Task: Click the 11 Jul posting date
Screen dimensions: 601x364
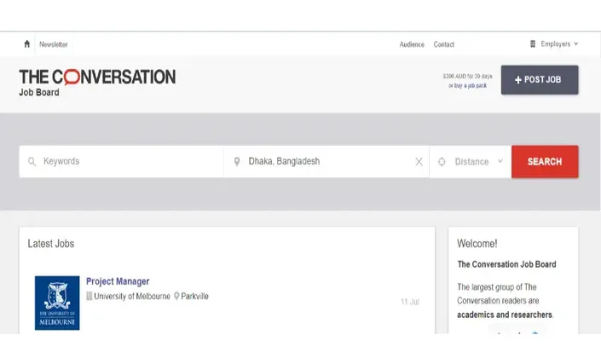Action: [x=410, y=302]
